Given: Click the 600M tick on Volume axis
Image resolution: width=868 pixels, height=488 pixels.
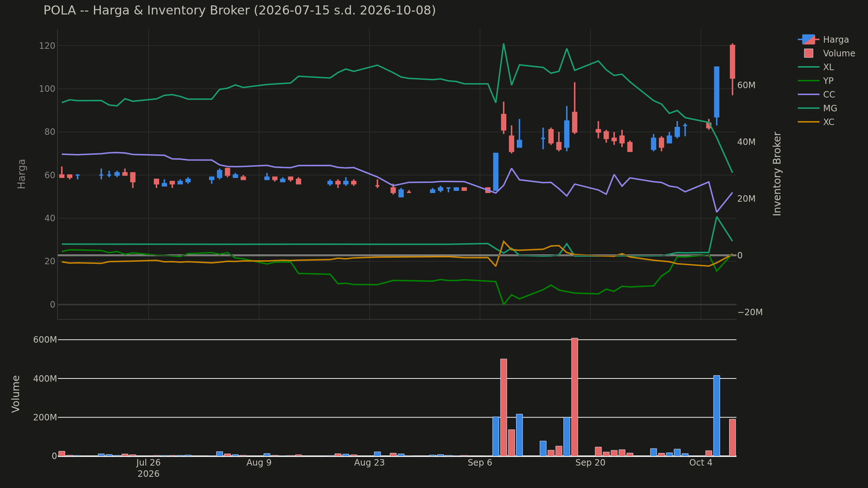Looking at the screenshot, I should pos(46,340).
